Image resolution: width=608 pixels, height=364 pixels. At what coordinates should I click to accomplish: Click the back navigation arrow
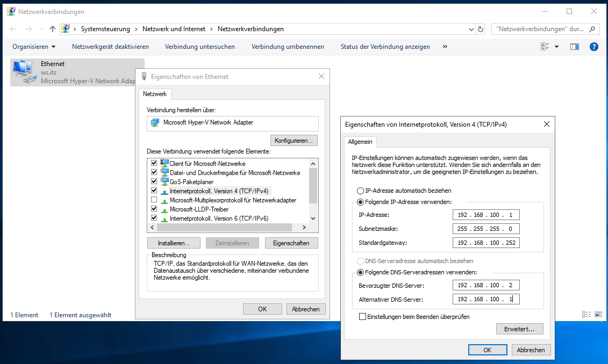[x=13, y=29]
